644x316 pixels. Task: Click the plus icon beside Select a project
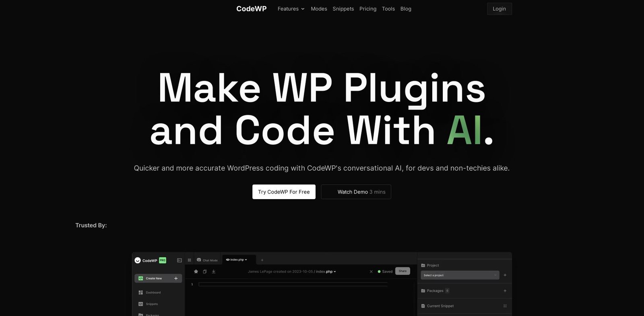tap(505, 275)
